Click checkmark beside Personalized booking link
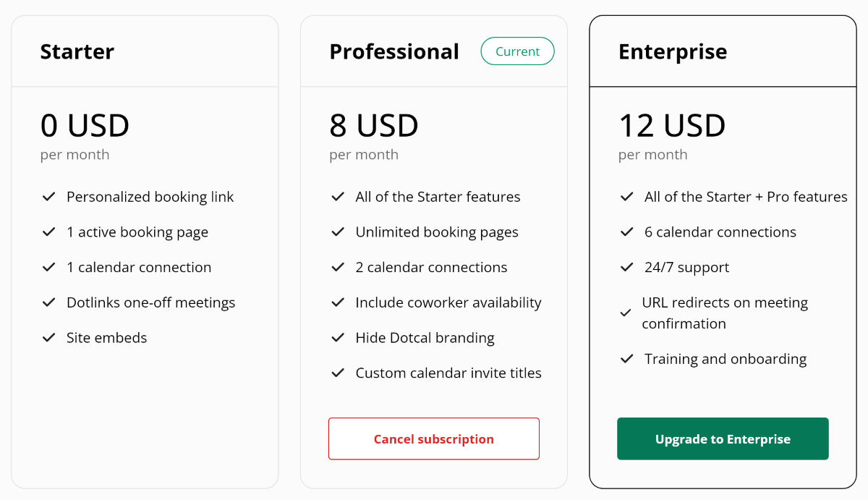 (x=49, y=197)
